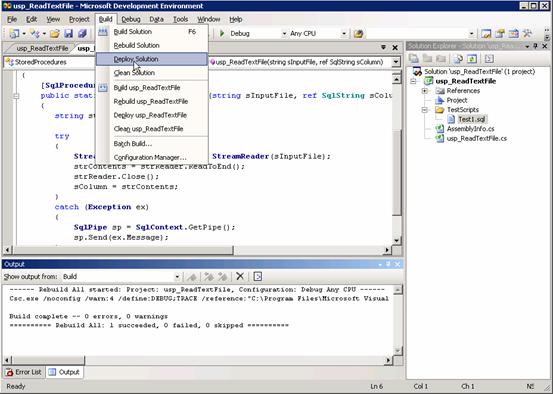Click the Open File folder icon
Viewport: 553px width, 394px height.
[54, 34]
